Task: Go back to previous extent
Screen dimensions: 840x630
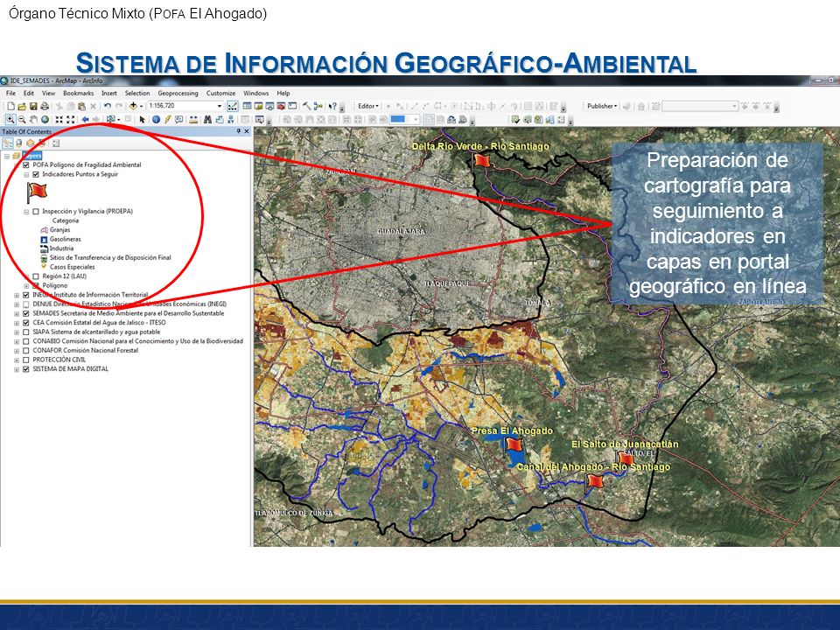Action: [x=85, y=120]
